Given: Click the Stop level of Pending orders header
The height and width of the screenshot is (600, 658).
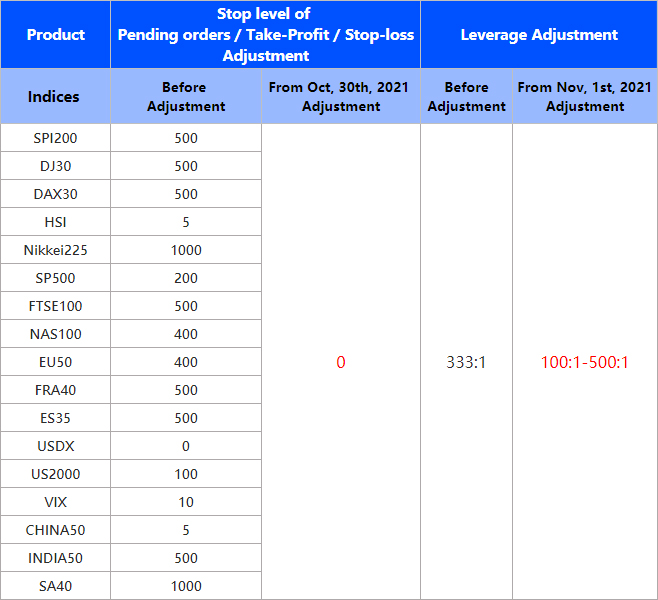Looking at the screenshot, I should click(x=265, y=35).
